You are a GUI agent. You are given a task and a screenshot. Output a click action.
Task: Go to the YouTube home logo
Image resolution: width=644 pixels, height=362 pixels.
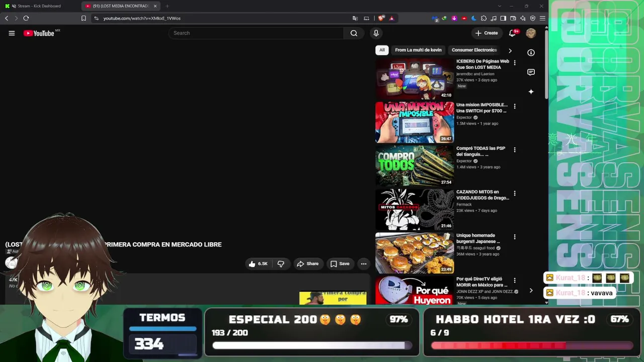(39, 33)
